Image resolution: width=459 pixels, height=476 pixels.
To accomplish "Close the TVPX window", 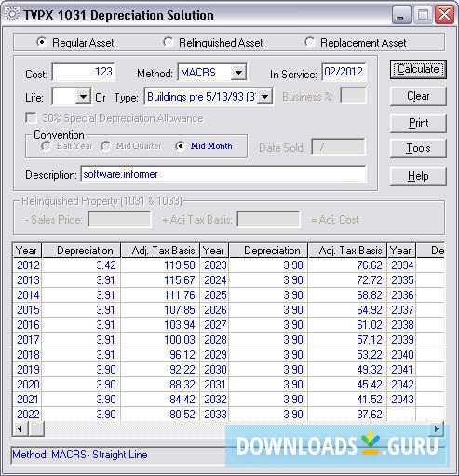I will [444, 15].
